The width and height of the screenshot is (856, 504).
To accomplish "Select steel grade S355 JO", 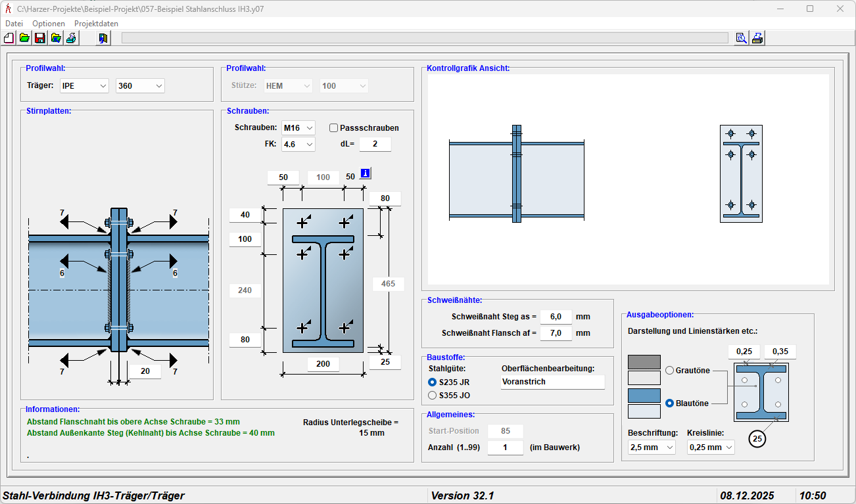I will coord(433,396).
